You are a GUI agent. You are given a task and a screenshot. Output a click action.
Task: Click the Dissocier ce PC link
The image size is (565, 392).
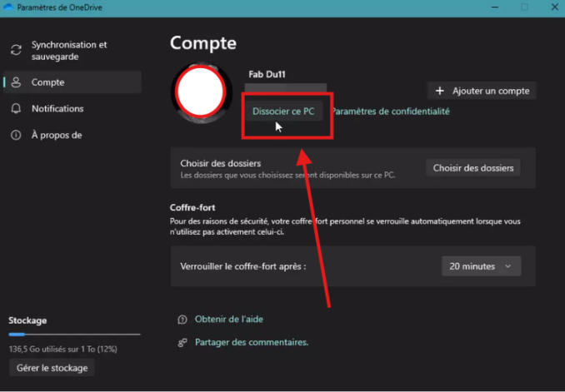click(x=283, y=112)
